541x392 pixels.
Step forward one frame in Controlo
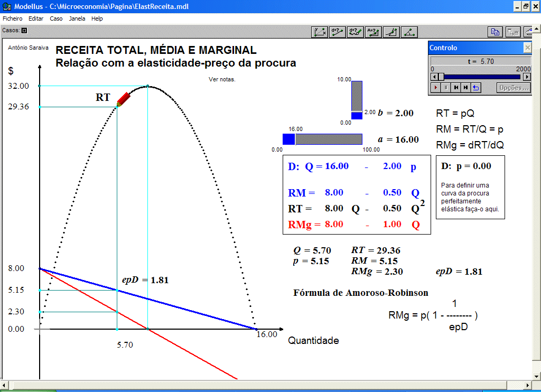[x=465, y=88]
